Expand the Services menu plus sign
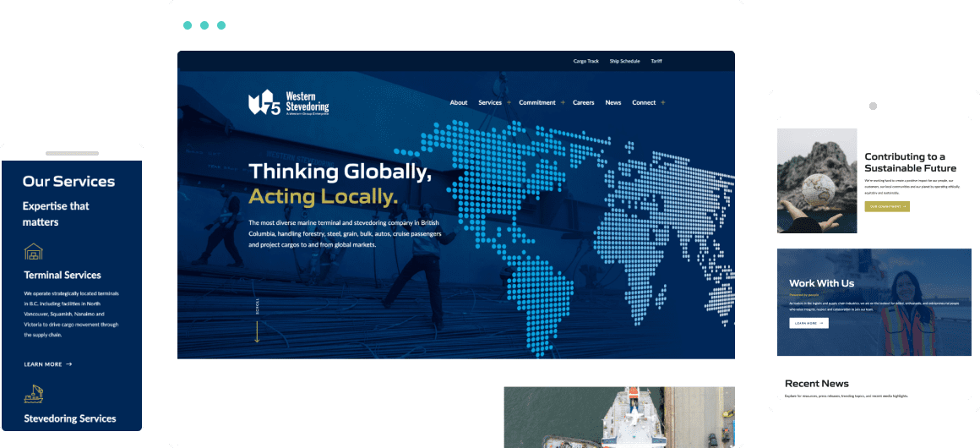The width and height of the screenshot is (980, 448). click(x=509, y=102)
